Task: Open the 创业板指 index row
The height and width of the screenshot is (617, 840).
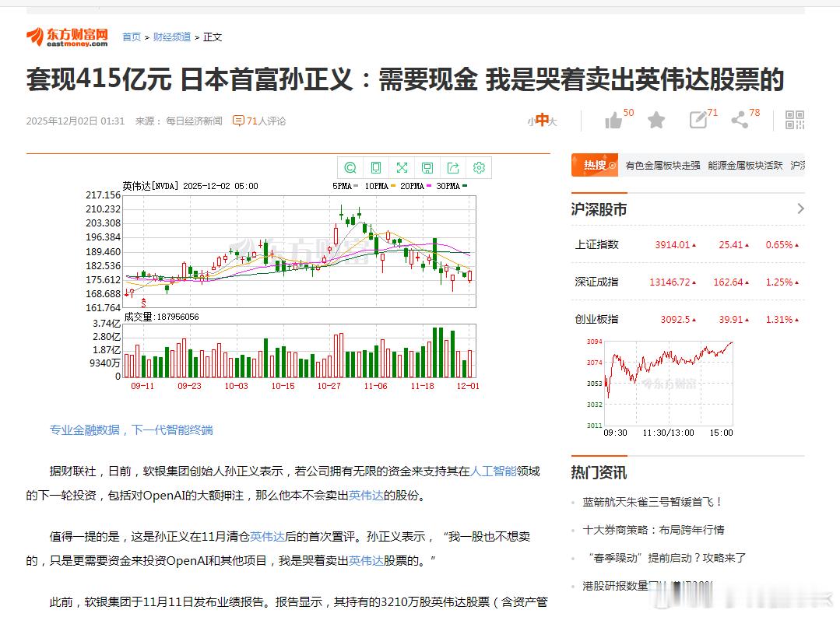Action: (688, 319)
